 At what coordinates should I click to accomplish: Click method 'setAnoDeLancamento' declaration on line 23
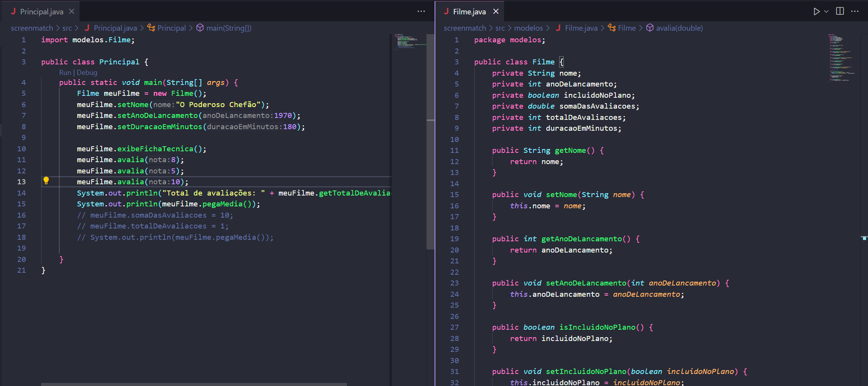pos(586,283)
